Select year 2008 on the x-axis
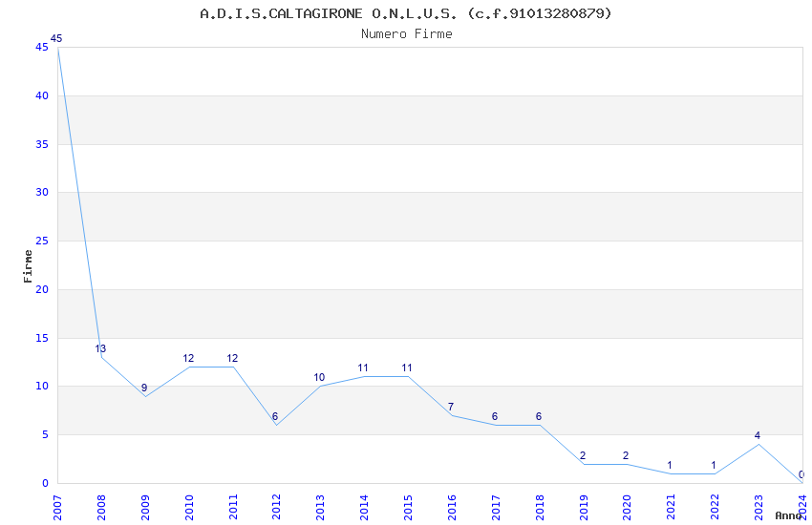Screen dimensions: 812x525 (101, 507)
